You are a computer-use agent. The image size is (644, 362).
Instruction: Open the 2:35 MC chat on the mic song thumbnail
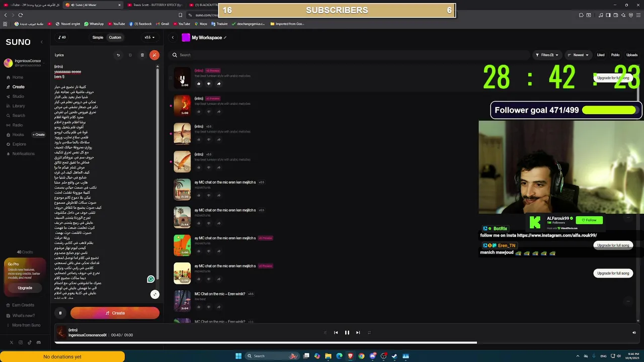click(x=182, y=190)
